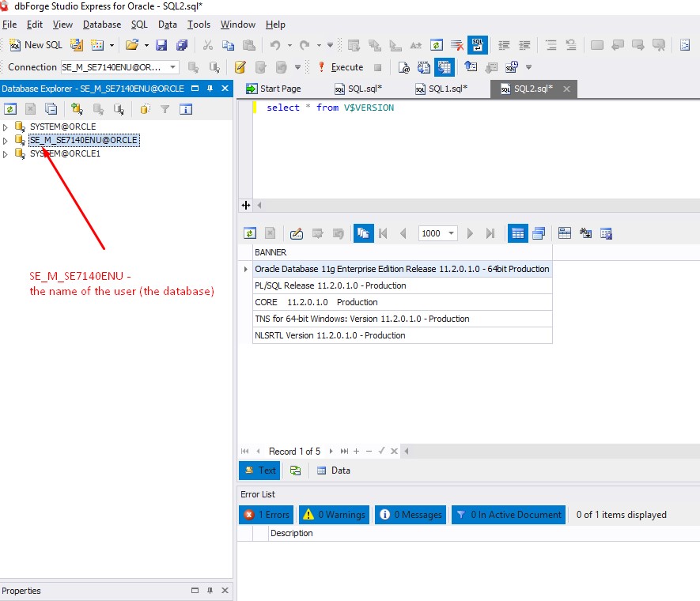The image size is (700, 601).
Task: Open the Database menu
Action: tap(102, 25)
